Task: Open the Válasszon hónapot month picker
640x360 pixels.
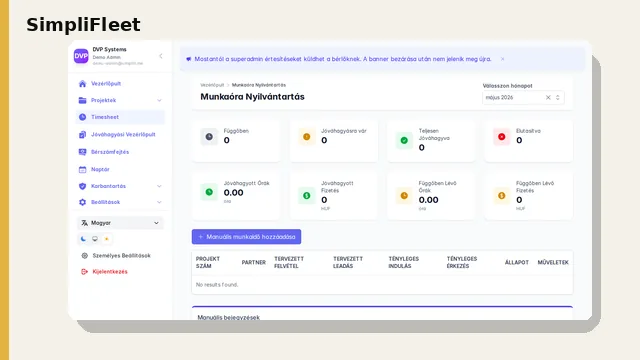Action: 523,98
